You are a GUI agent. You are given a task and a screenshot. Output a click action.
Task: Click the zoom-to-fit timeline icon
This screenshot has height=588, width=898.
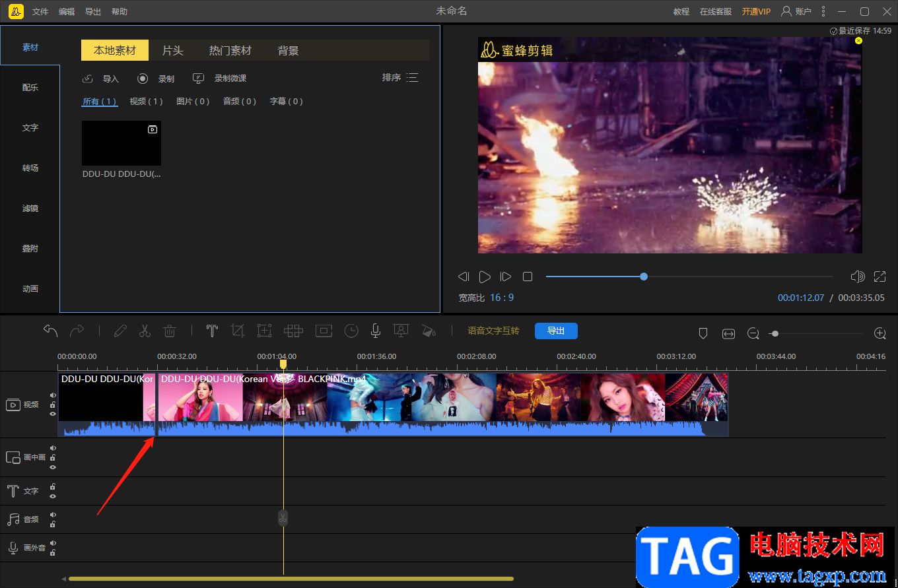pyautogui.click(x=728, y=334)
